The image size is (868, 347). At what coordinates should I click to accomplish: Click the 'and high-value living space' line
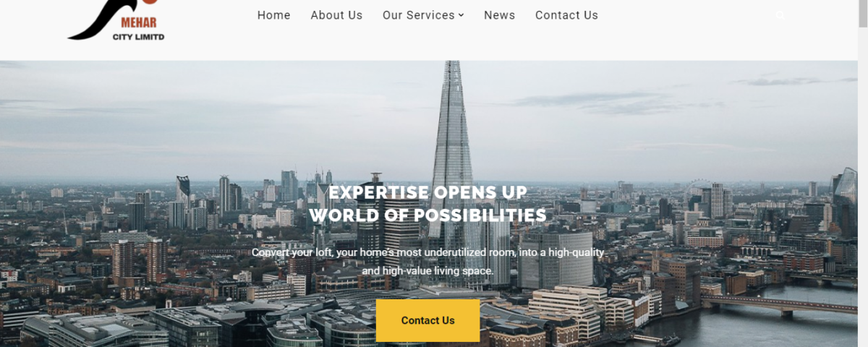click(427, 271)
